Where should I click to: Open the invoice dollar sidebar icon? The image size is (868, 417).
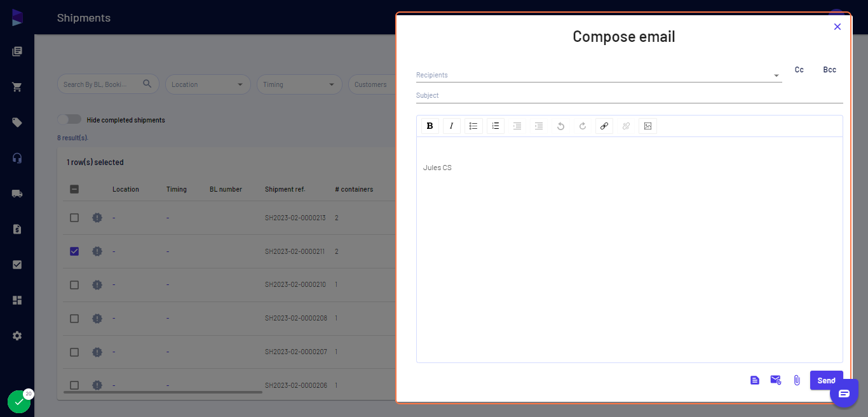[x=17, y=229]
